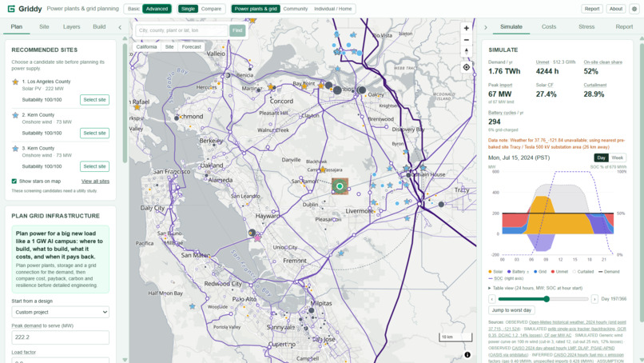644x363 pixels.
Task: Locate the site with the crosshair icon
Action: (x=466, y=67)
